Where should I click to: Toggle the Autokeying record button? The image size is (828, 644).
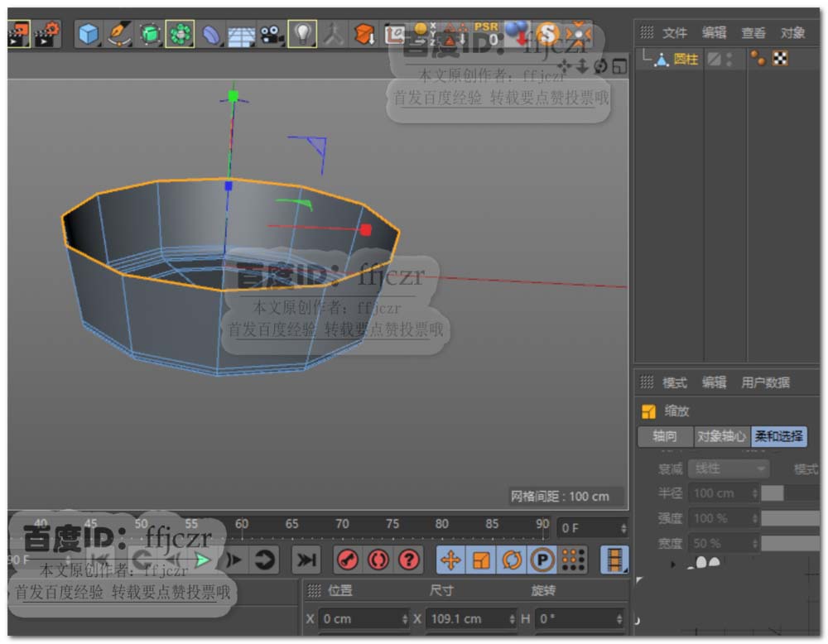coord(378,560)
